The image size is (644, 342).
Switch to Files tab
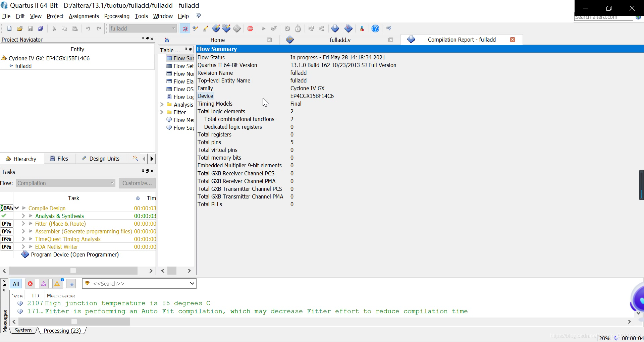[59, 159]
